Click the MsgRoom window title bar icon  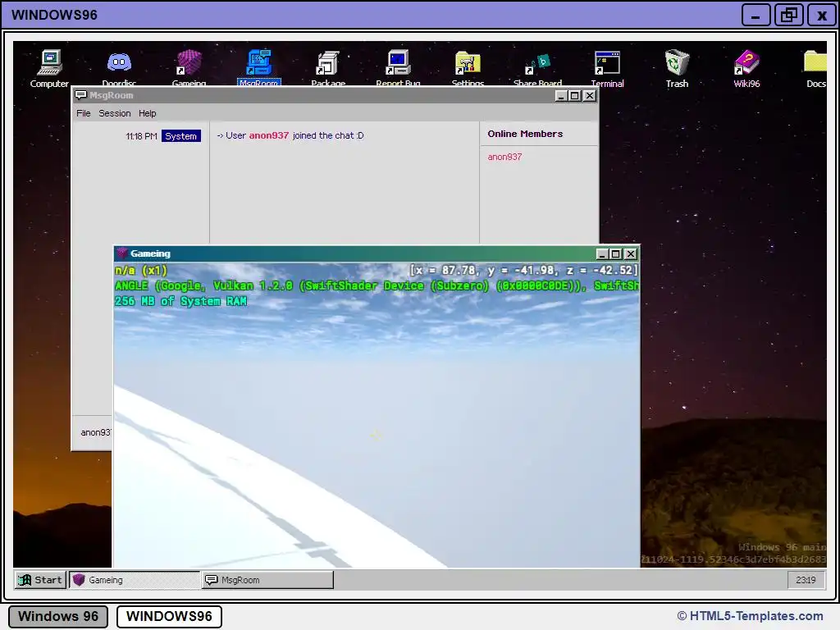point(81,95)
